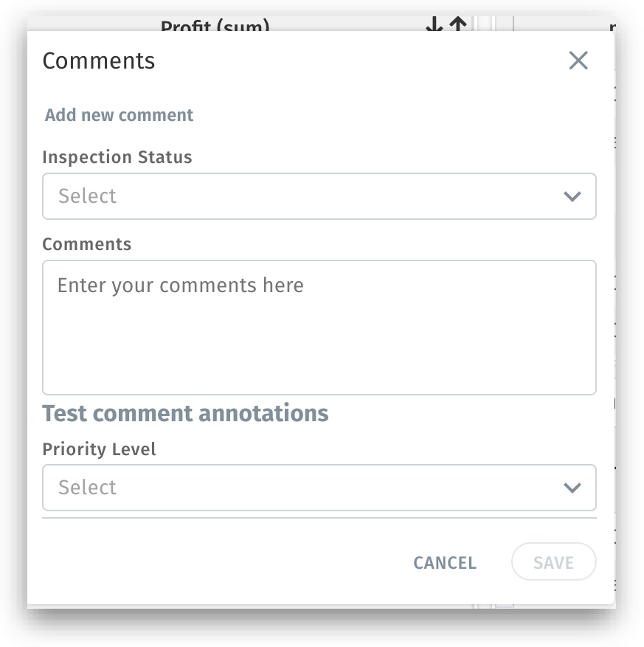
Task: Click the Test comment annotations heading
Action: coord(185,413)
